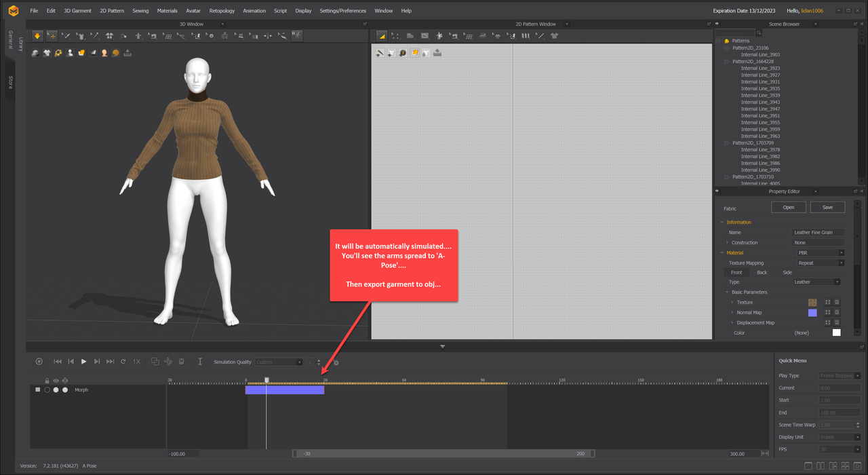Toggle the Morph track square checkbox
This screenshot has height=475, width=868.
click(x=38, y=389)
